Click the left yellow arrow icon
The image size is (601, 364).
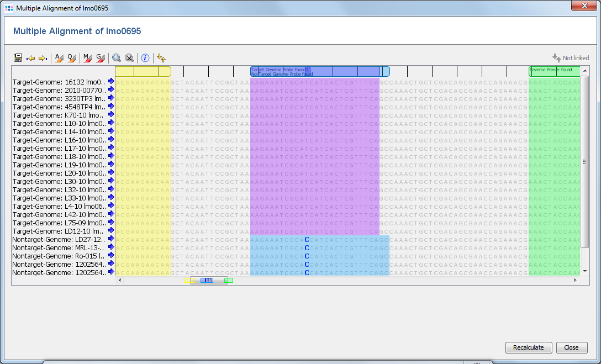[x=31, y=58]
